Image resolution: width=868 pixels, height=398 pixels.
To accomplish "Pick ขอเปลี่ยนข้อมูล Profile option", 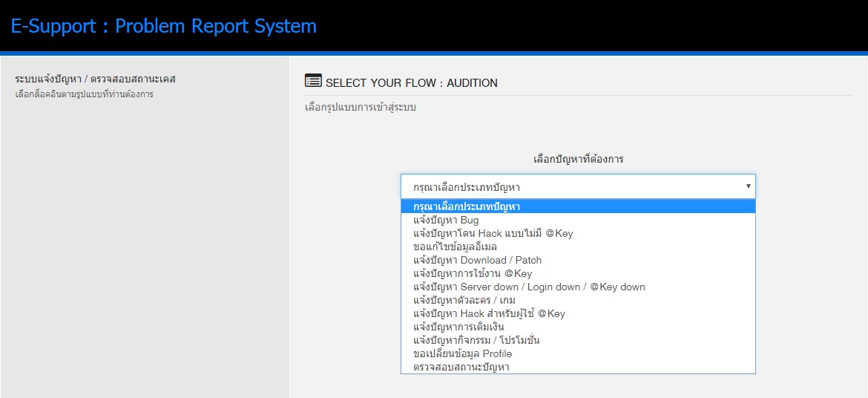I will point(578,353).
